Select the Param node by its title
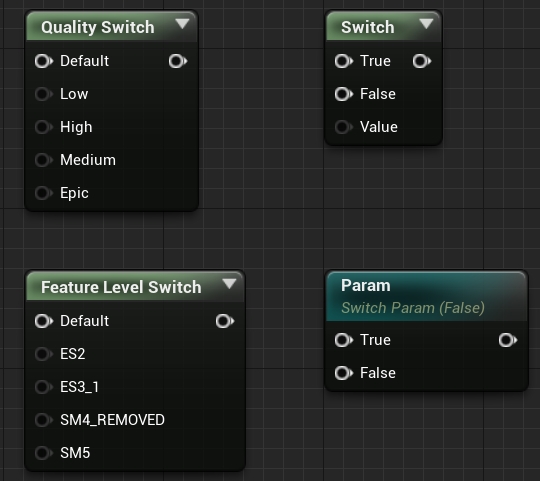This screenshot has width=540, height=481. [x=366, y=285]
